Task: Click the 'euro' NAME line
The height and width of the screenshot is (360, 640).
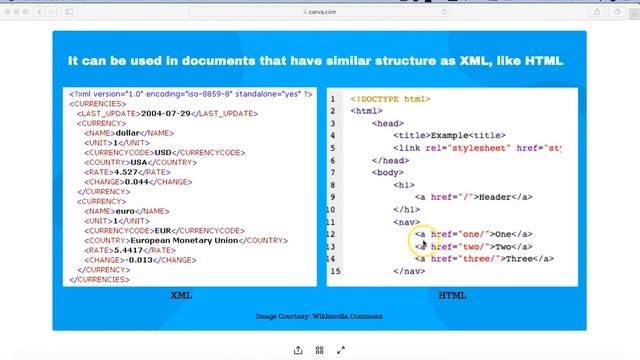Action: pos(127,211)
